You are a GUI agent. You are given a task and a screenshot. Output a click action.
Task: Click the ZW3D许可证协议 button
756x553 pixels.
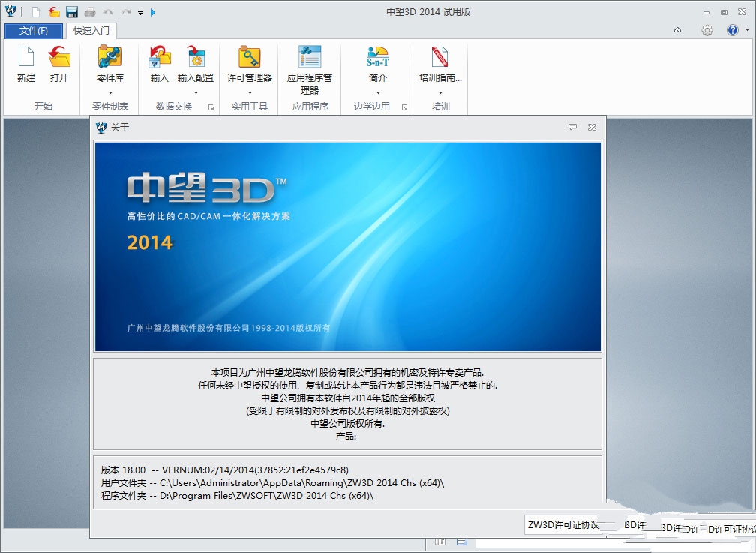563,525
